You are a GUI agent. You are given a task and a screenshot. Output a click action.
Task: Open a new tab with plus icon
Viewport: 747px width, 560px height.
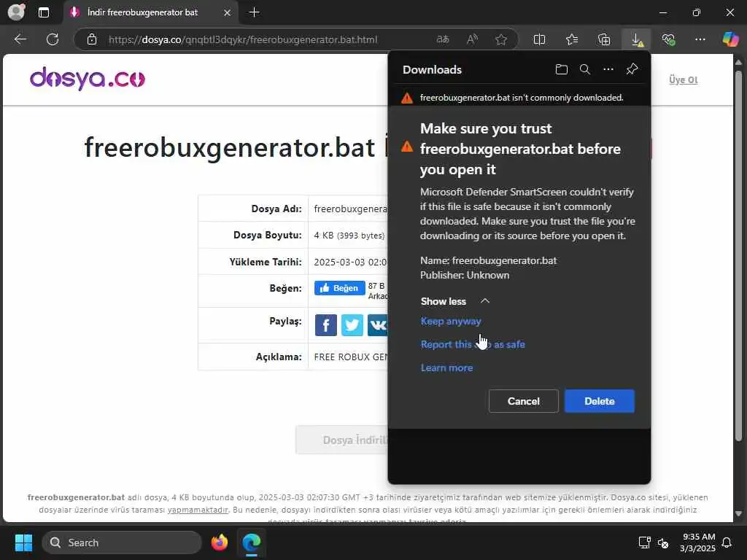pos(255,12)
